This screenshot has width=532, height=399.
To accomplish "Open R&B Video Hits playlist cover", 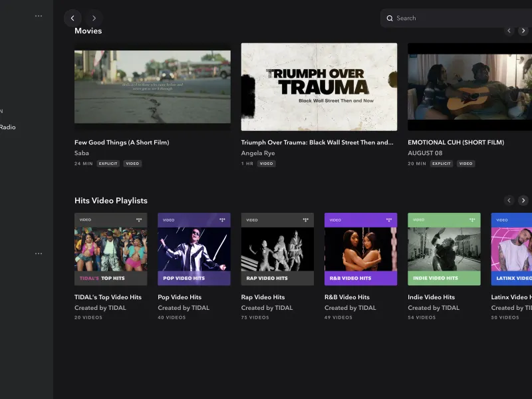I will 360,249.
